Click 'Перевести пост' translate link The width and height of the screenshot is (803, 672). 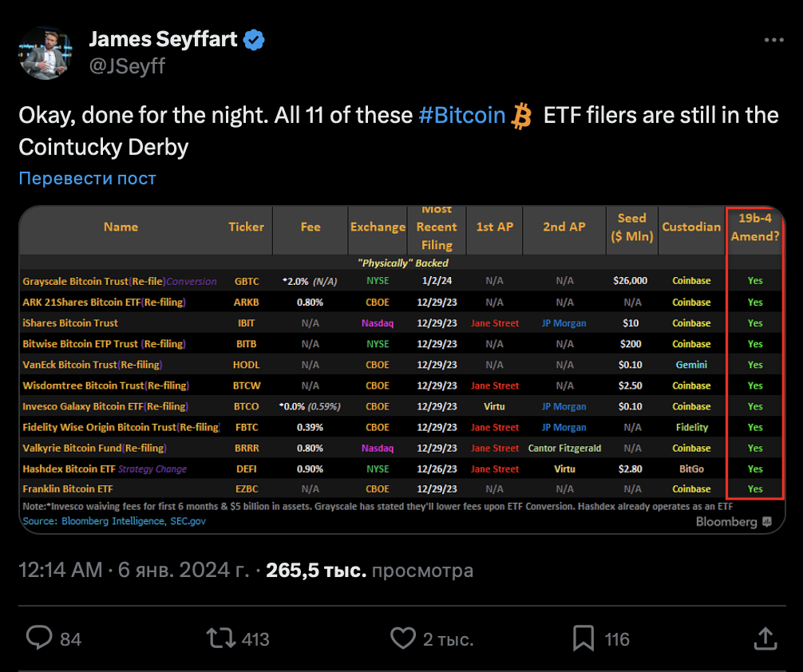87,178
